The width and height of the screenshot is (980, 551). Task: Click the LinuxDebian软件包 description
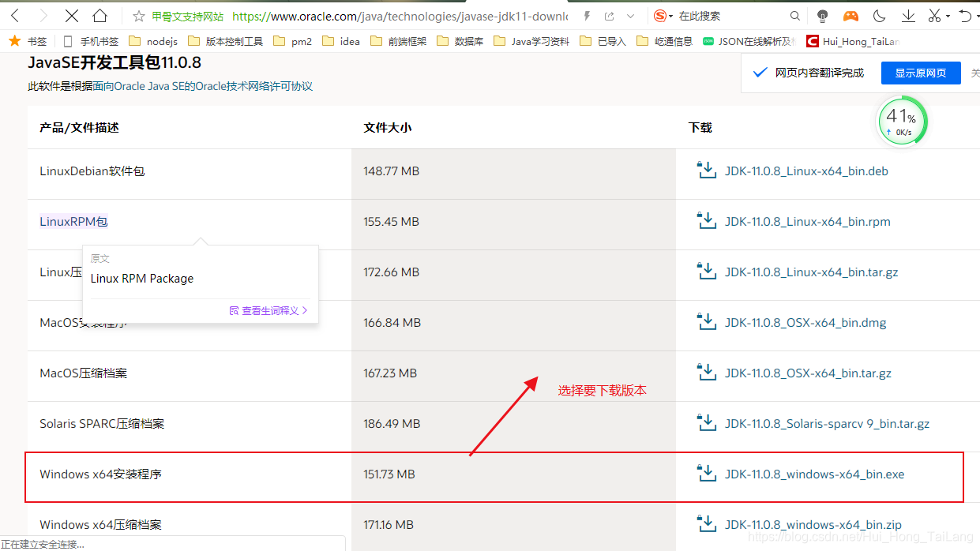[92, 171]
